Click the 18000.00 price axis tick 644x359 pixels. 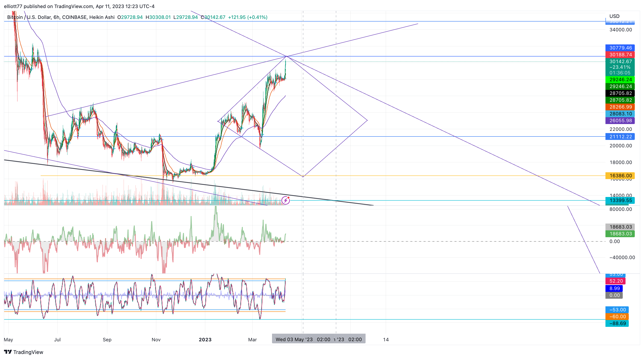tap(621, 162)
